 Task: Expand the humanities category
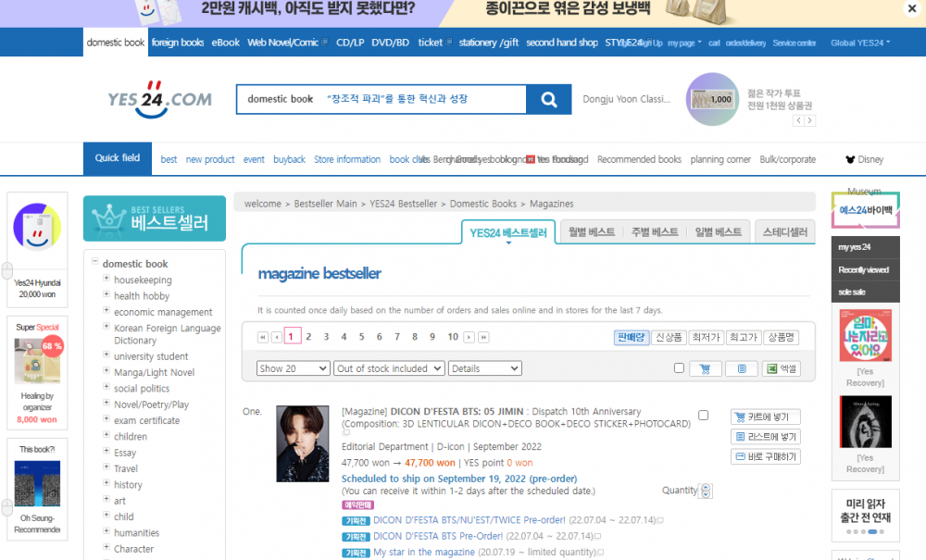point(106,531)
